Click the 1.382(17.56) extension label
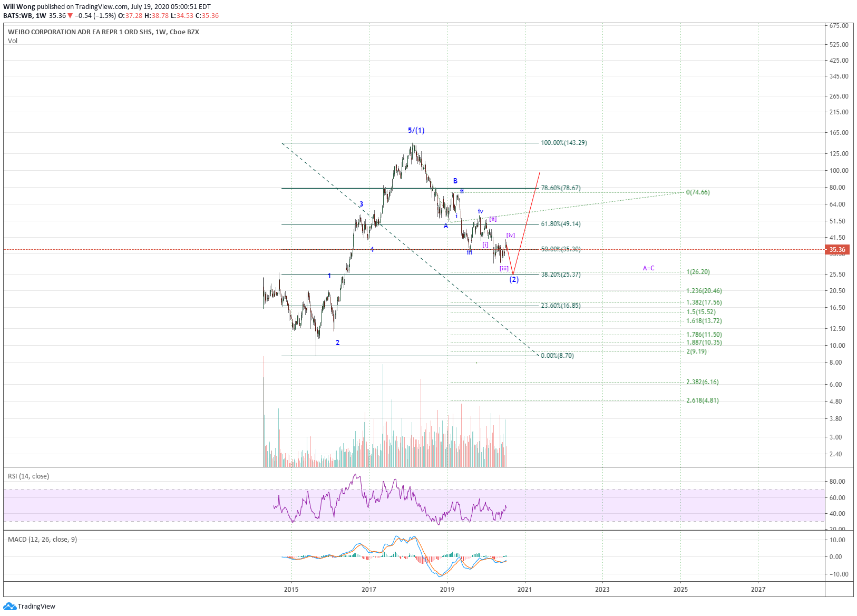This screenshot has width=857, height=616. (x=704, y=302)
